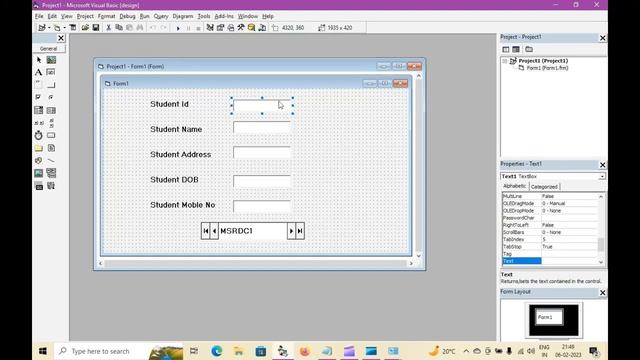The image size is (640, 360).
Task: Open the Add Standard EXE Project dropdown arrow
Action: click(49, 28)
